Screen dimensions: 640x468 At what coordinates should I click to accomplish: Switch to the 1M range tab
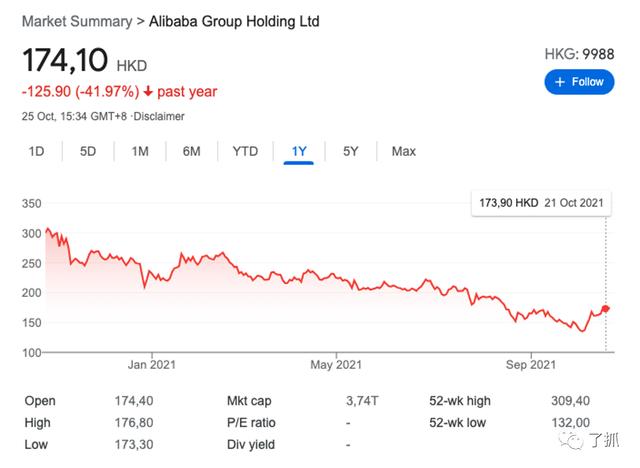tap(140, 151)
